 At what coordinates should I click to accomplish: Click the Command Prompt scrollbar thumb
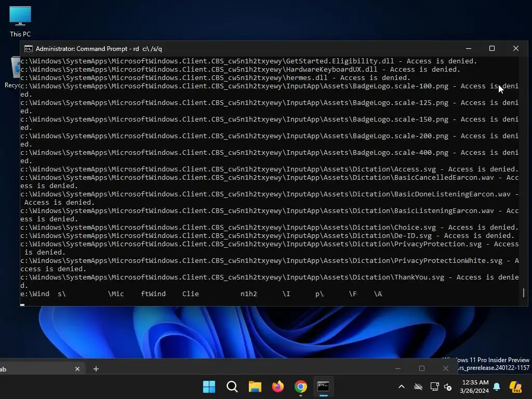point(524,292)
